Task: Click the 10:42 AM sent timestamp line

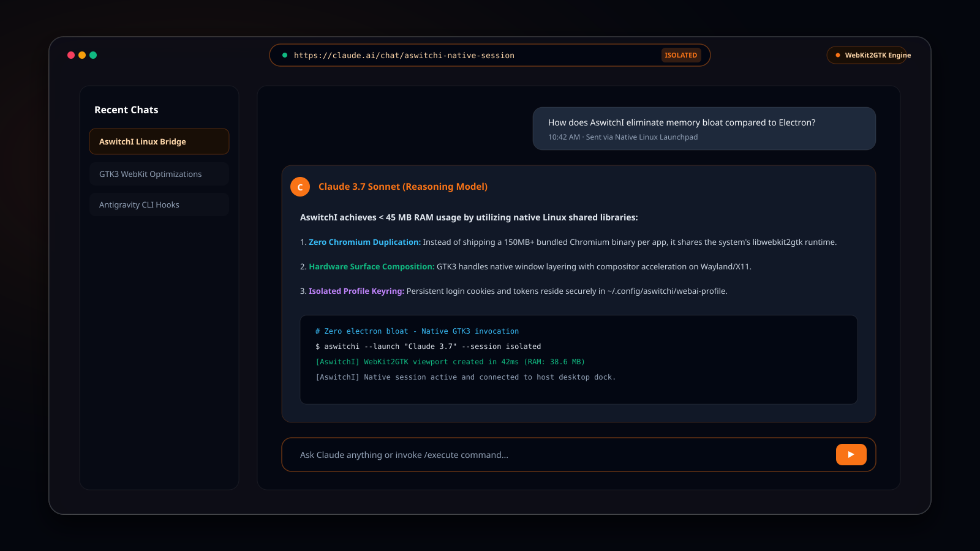Action: coord(623,137)
